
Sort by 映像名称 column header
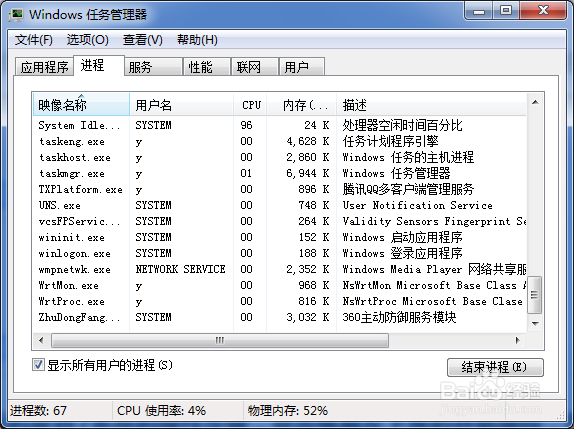[x=81, y=105]
